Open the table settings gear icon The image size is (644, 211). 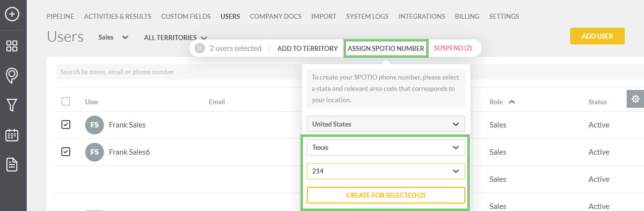click(x=635, y=98)
